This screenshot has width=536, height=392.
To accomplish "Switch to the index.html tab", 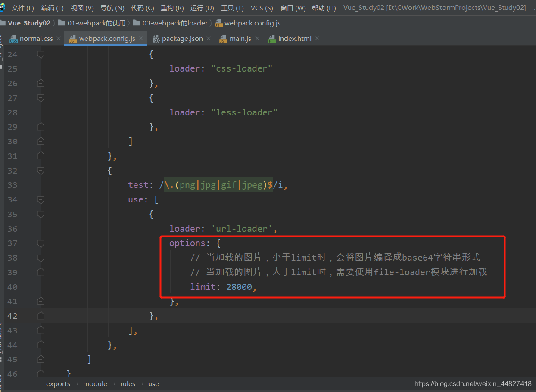I will pos(295,38).
